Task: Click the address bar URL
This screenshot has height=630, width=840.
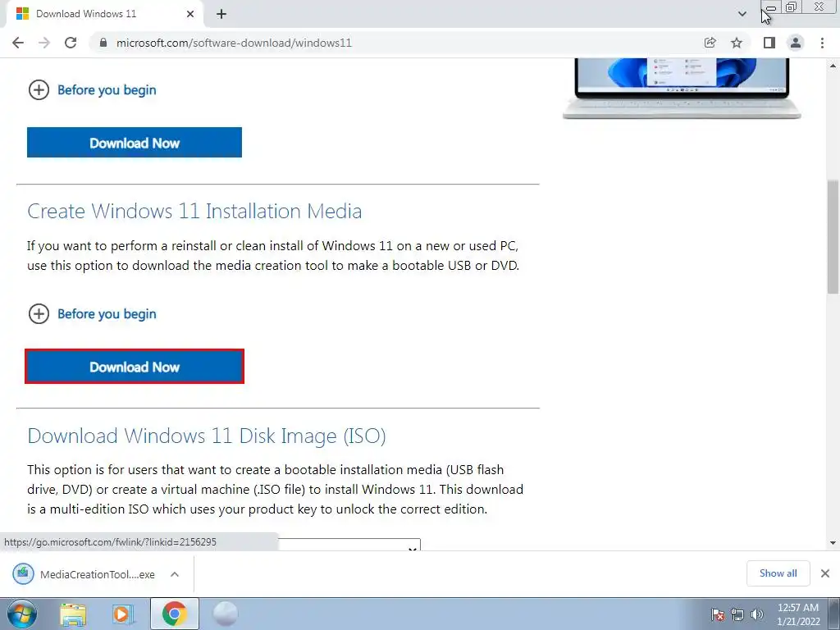Action: click(234, 43)
